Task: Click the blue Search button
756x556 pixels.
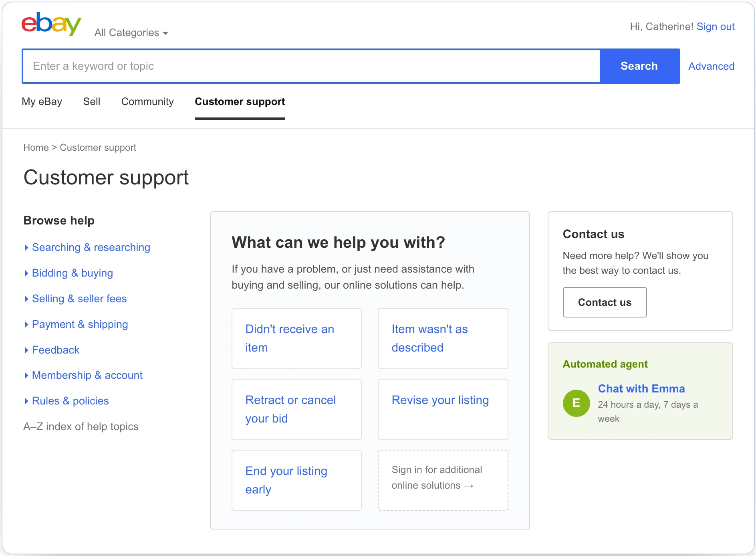Action: 639,66
